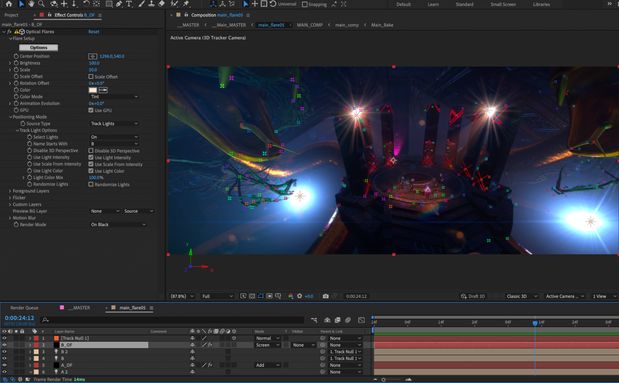Select the Selection arrow tool

[21, 4]
